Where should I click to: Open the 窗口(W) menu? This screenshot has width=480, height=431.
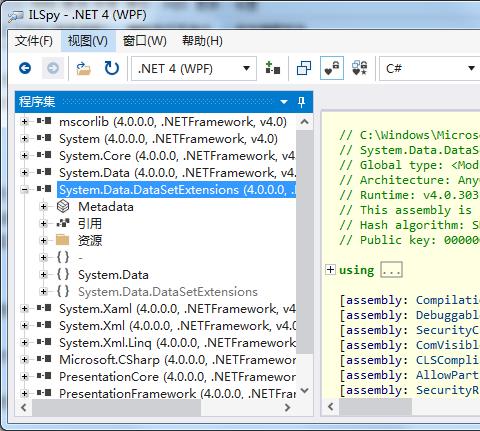(145, 41)
